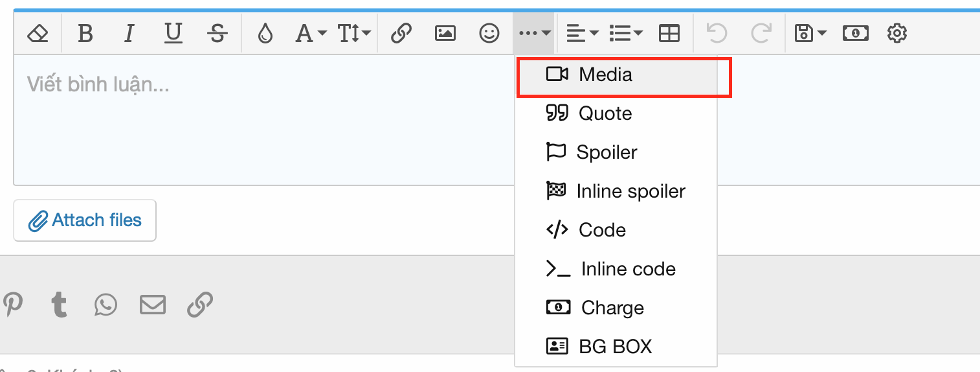Choose Inline spoiler menu option
Screen dimensions: 980x372
[630, 191]
